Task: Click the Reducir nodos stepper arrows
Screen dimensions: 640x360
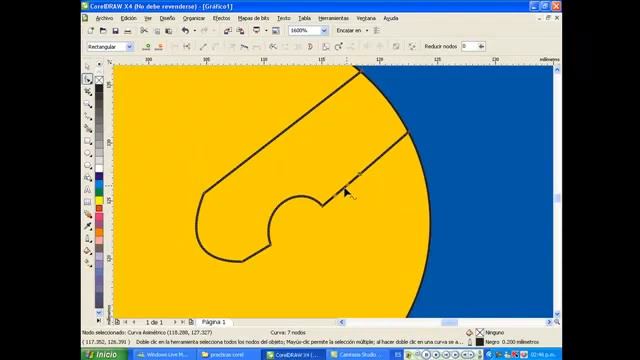Action: click(481, 47)
